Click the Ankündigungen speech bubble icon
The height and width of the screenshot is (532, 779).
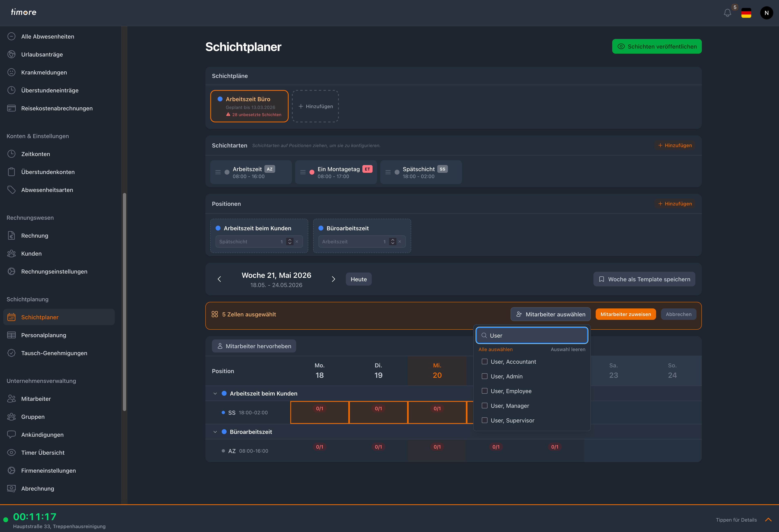tap(11, 434)
